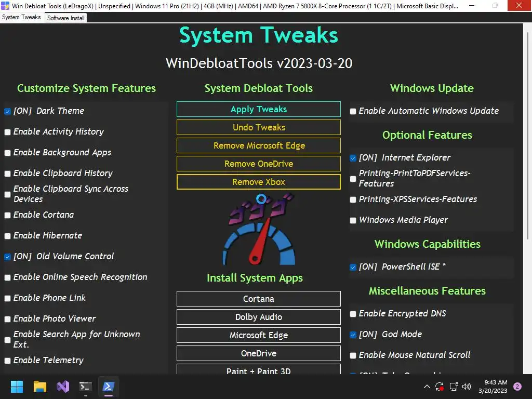Click the Undo Tweaks button
Viewport: 532px width, 399px height.
coord(259,128)
